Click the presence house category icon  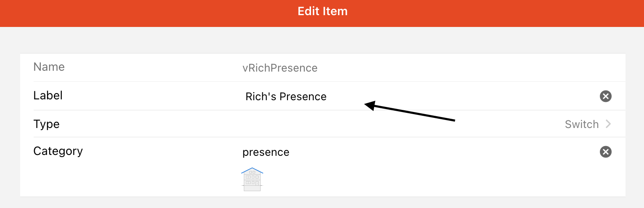[x=252, y=180]
